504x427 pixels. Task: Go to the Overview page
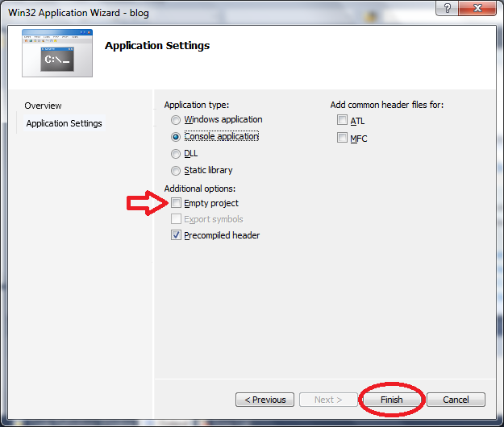point(43,106)
